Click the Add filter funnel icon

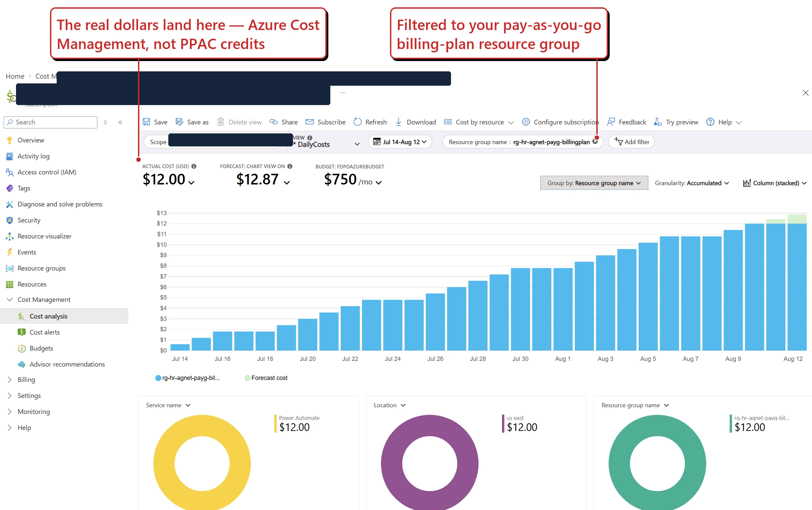click(x=619, y=141)
